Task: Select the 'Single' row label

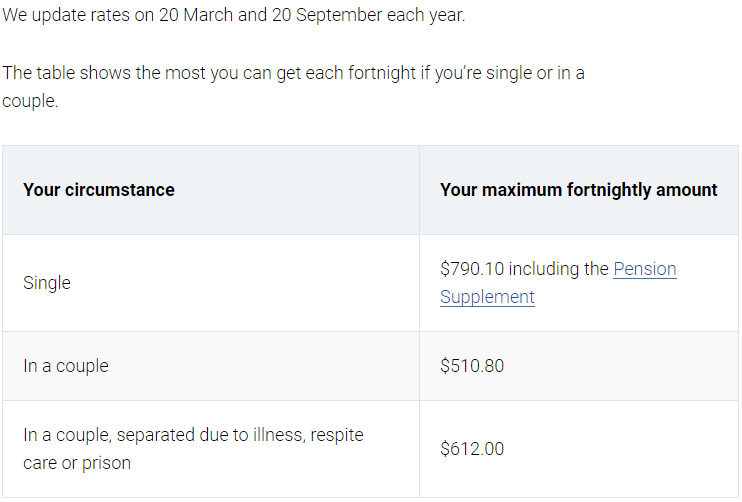Action: coord(47,283)
